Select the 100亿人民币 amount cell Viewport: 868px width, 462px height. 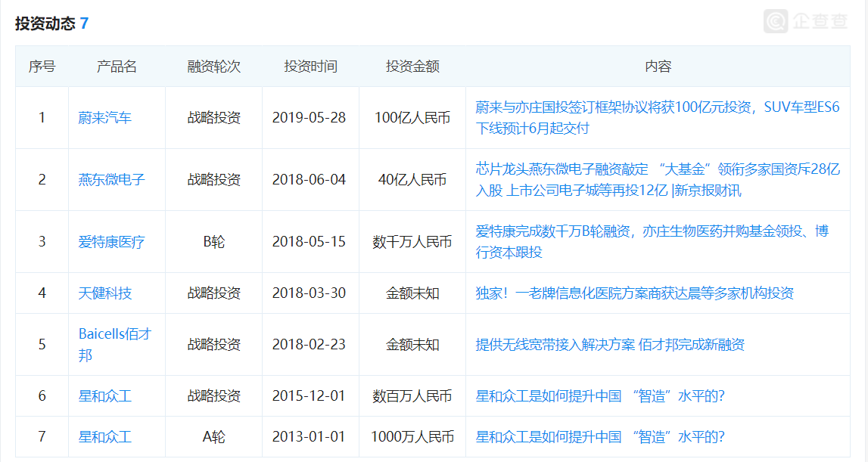[x=412, y=118]
